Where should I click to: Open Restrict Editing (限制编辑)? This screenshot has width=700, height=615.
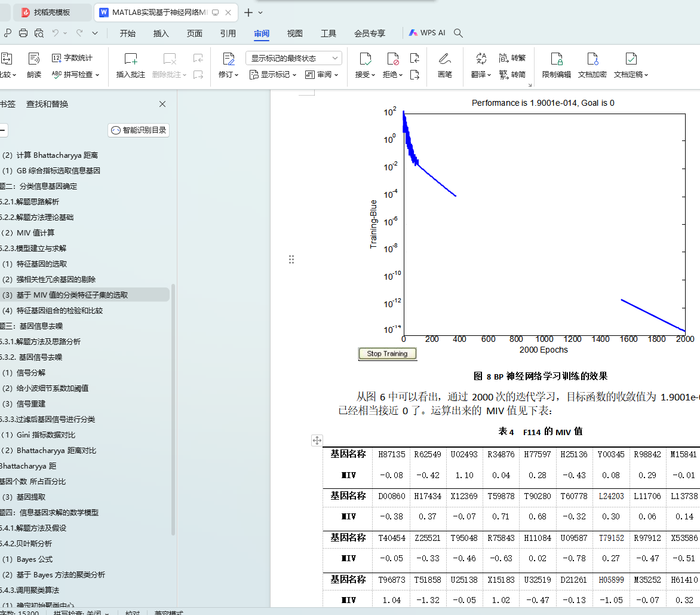(556, 65)
